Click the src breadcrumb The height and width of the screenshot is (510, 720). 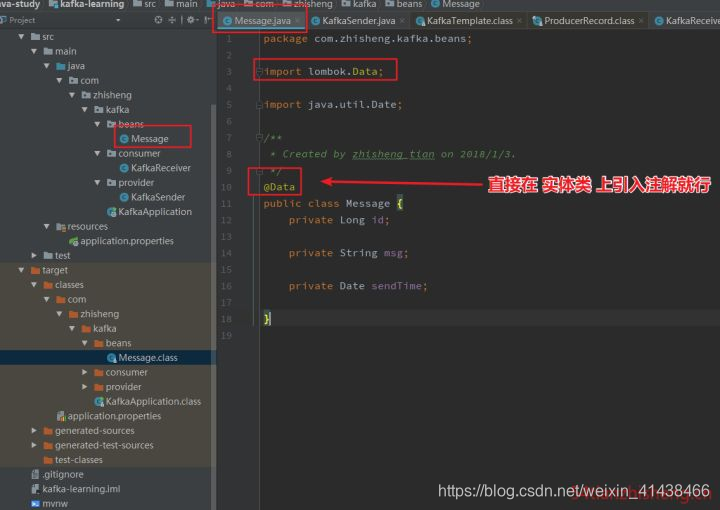point(144,4)
